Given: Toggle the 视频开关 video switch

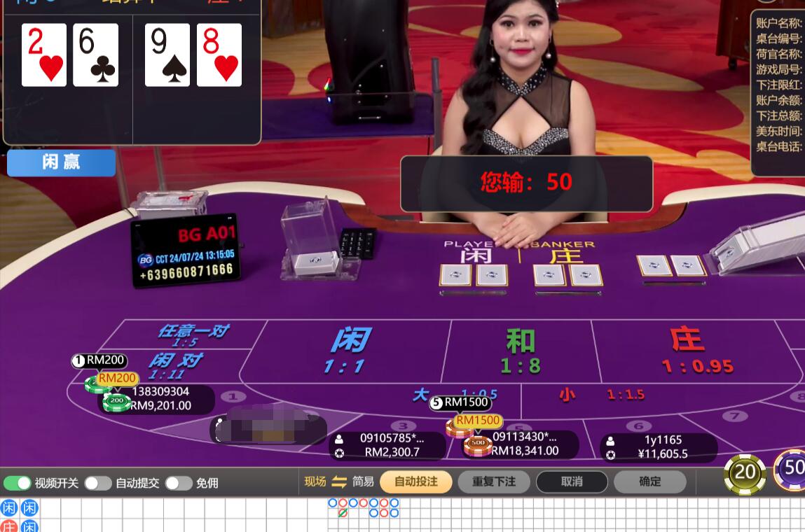Looking at the screenshot, I should pos(17,483).
